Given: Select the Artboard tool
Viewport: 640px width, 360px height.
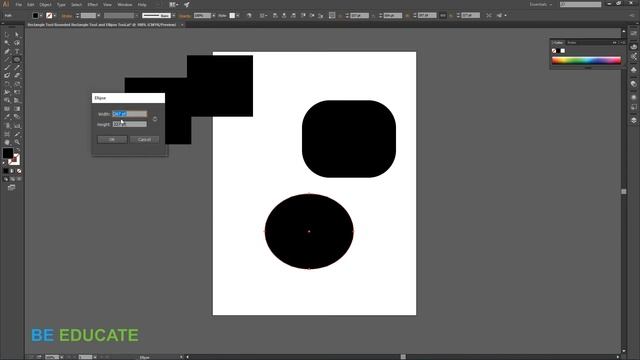Looking at the screenshot, I should click(7, 134).
